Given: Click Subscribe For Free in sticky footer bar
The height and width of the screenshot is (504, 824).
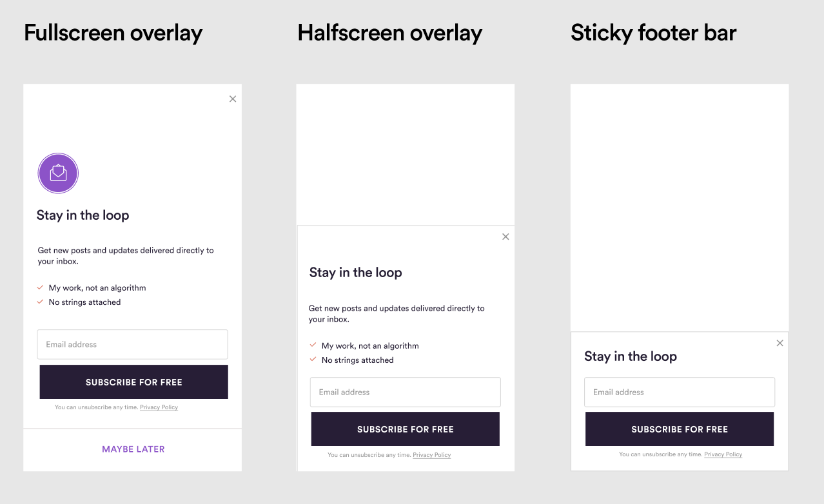Looking at the screenshot, I should (x=680, y=429).
